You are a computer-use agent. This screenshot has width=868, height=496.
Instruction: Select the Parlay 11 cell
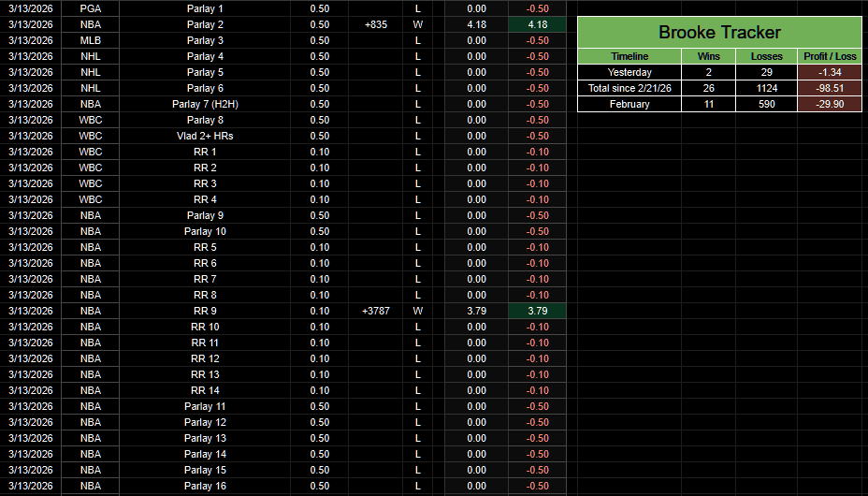pos(205,406)
